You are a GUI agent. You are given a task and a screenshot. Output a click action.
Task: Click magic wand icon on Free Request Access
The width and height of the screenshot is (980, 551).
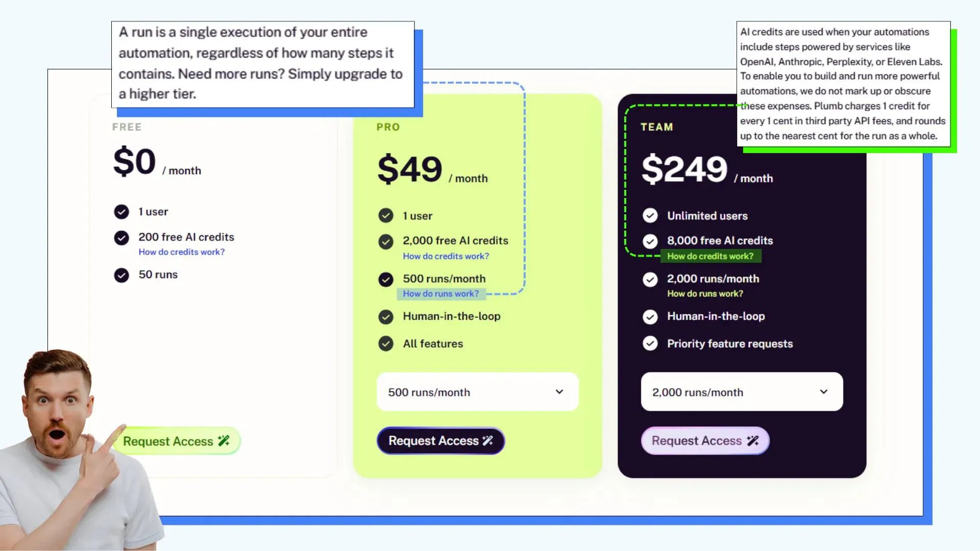pos(224,441)
